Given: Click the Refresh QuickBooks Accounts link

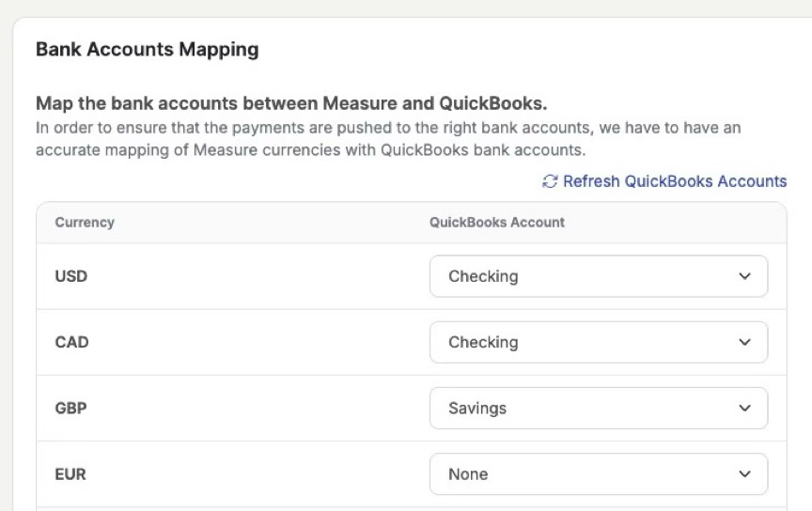Looking at the screenshot, I should click(674, 181).
